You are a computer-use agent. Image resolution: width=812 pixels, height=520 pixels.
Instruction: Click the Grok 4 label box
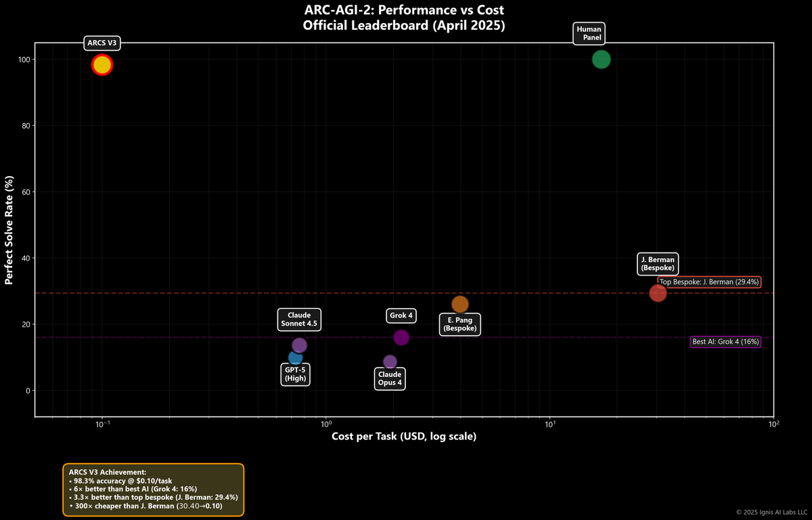401,316
